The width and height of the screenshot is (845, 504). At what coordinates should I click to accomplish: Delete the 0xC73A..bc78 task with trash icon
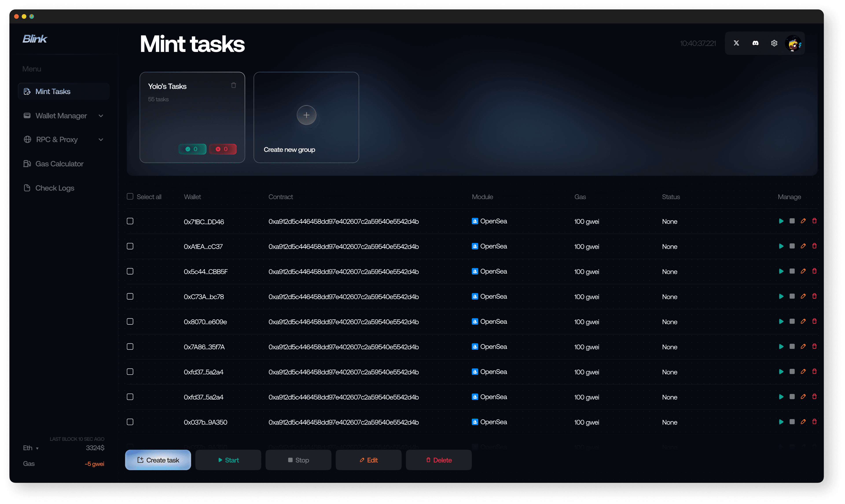[x=814, y=296]
